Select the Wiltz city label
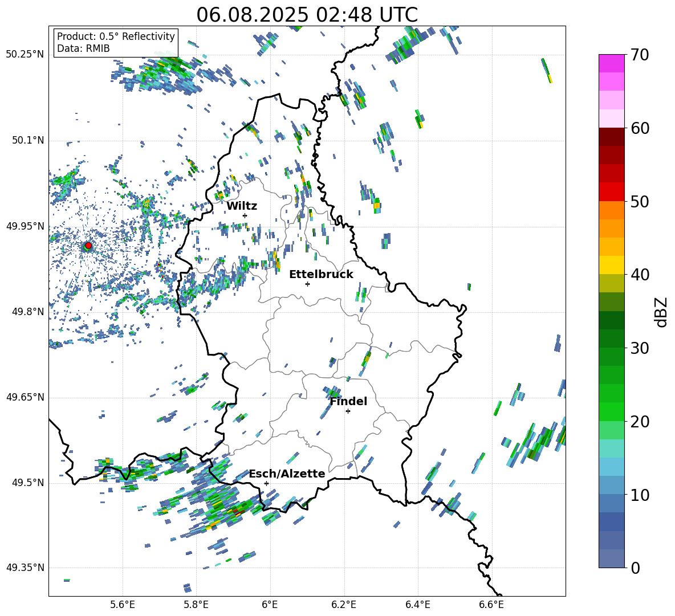Viewport: 675px width, 616px height. click(242, 206)
